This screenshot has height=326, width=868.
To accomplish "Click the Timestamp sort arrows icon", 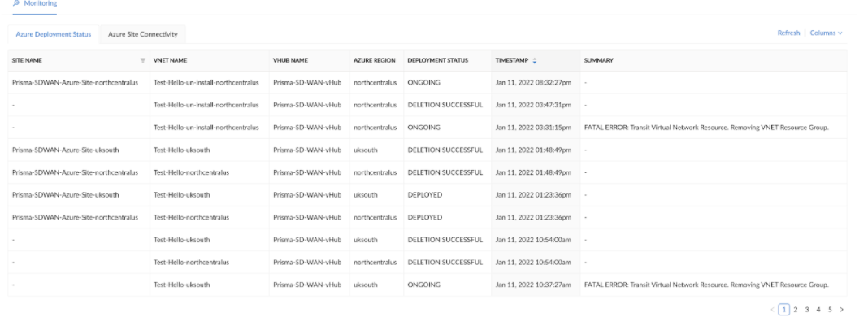I will [x=534, y=60].
